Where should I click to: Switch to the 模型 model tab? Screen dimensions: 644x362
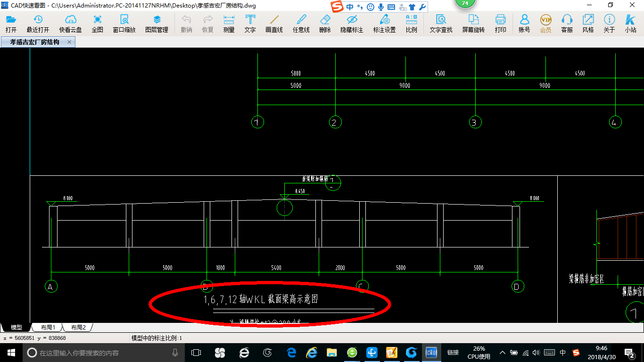[17, 327]
